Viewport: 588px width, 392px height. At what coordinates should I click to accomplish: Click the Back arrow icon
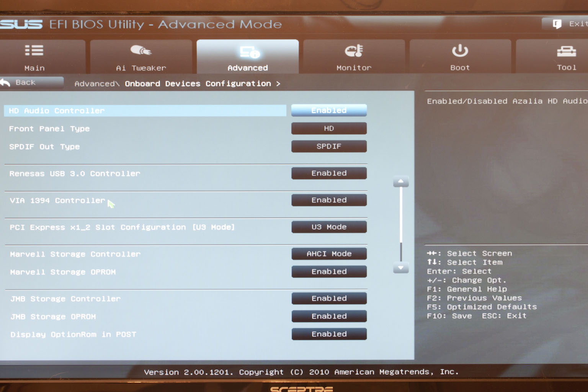pyautogui.click(x=5, y=82)
